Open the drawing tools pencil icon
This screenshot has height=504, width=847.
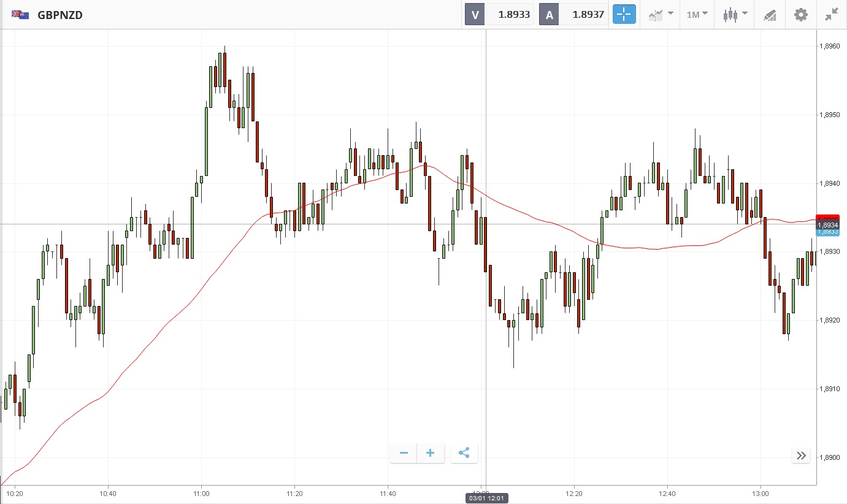[770, 15]
